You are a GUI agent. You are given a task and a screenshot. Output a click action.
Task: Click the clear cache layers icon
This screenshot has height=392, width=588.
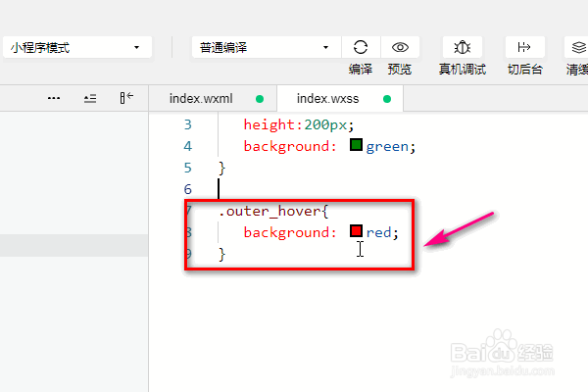[577, 47]
